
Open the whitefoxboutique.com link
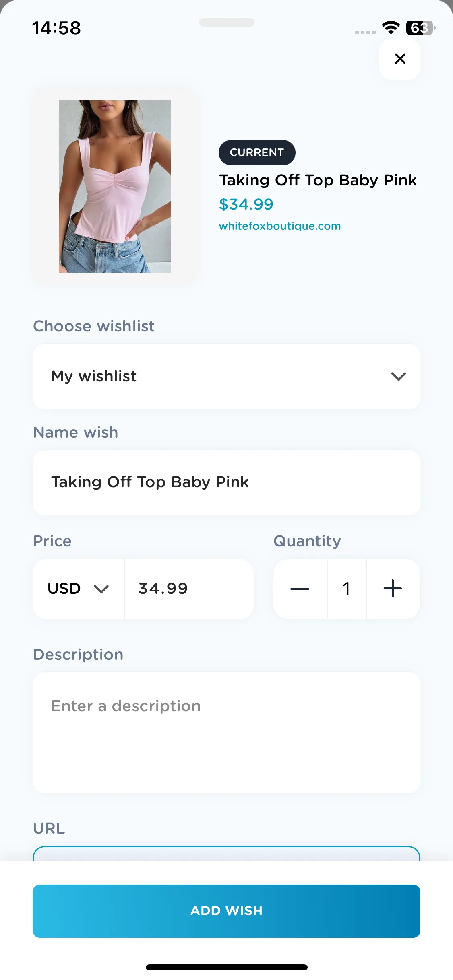tap(280, 226)
